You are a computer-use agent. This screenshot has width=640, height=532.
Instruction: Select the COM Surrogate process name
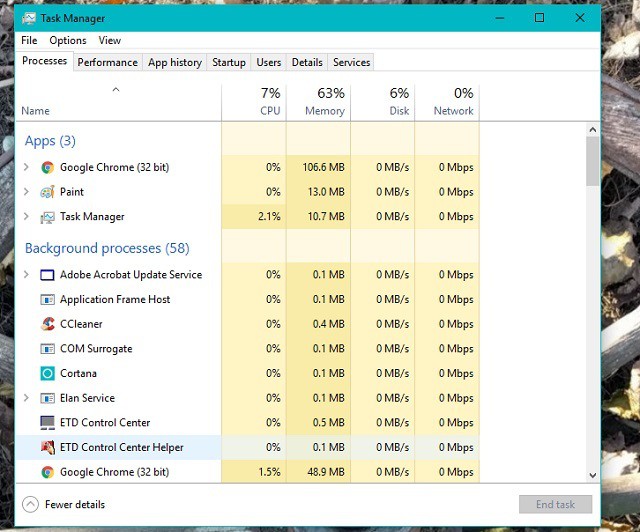[x=96, y=349]
